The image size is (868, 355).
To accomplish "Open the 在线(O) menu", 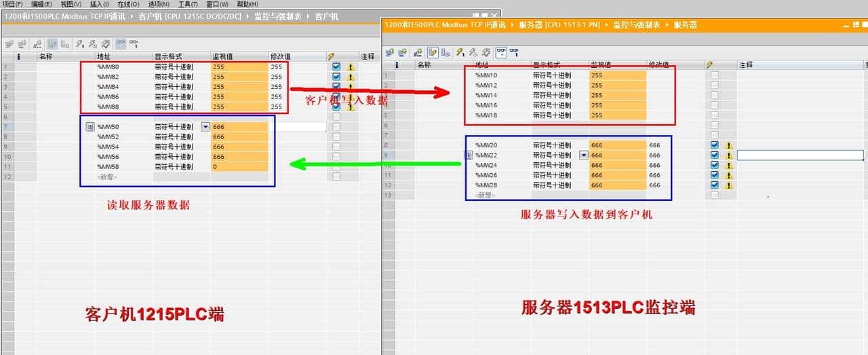I will (129, 4).
